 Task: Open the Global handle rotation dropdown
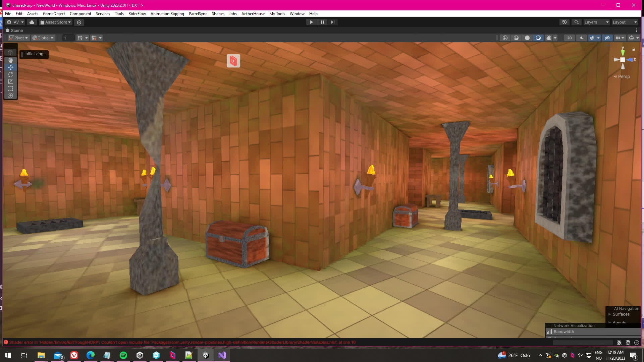click(43, 38)
